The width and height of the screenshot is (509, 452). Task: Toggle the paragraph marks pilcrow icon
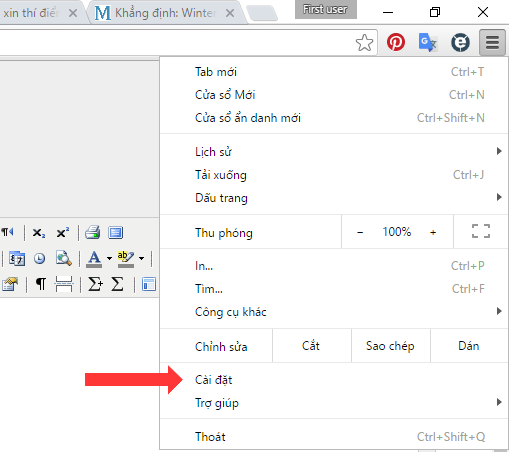click(41, 284)
